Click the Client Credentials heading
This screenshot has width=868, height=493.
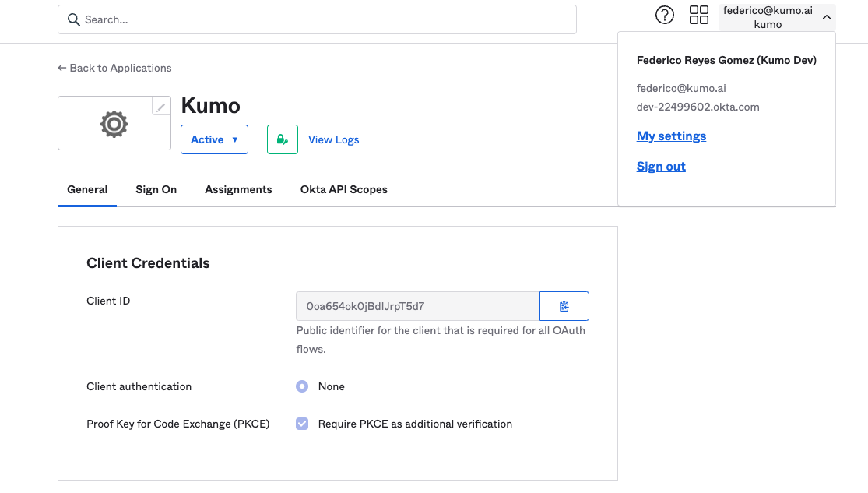click(x=148, y=263)
